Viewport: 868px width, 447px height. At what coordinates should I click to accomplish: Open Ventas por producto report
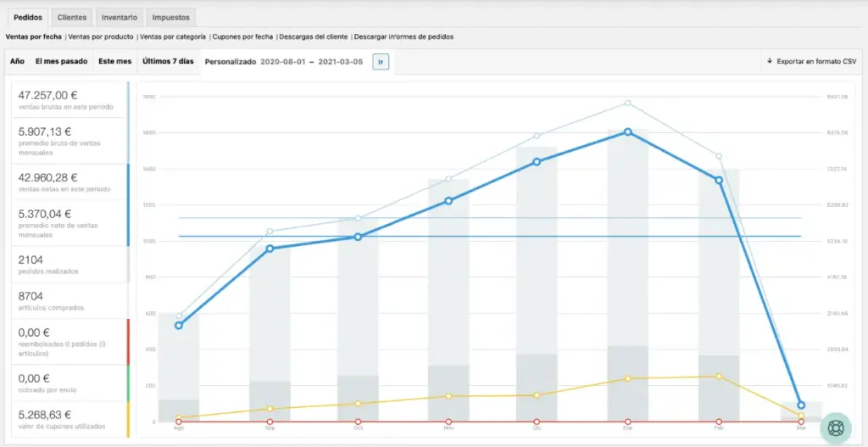[101, 36]
